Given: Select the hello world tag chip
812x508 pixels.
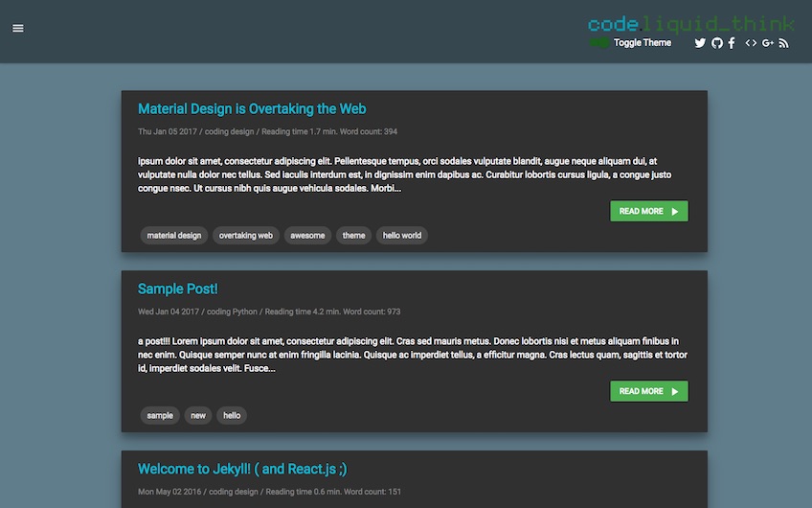Looking at the screenshot, I should 401,235.
